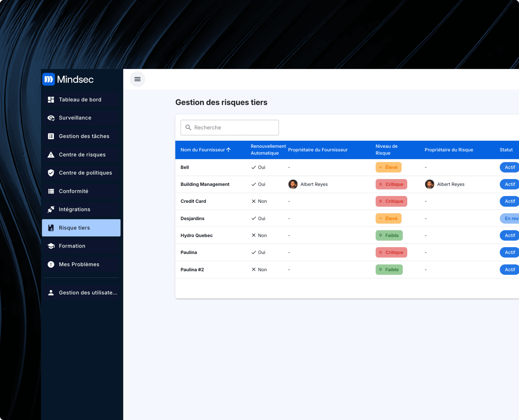Open Gestion des utilisateurs sidebar entry
The width and height of the screenshot is (519, 420).
pos(88,292)
